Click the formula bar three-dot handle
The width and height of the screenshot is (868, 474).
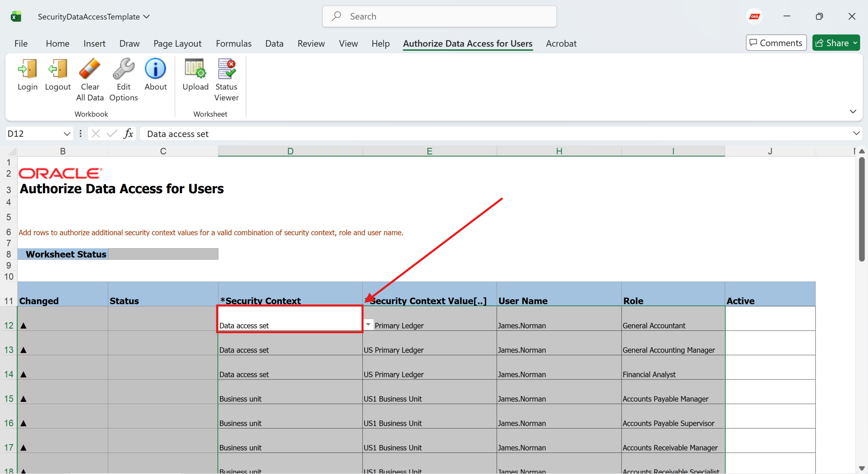(80, 134)
